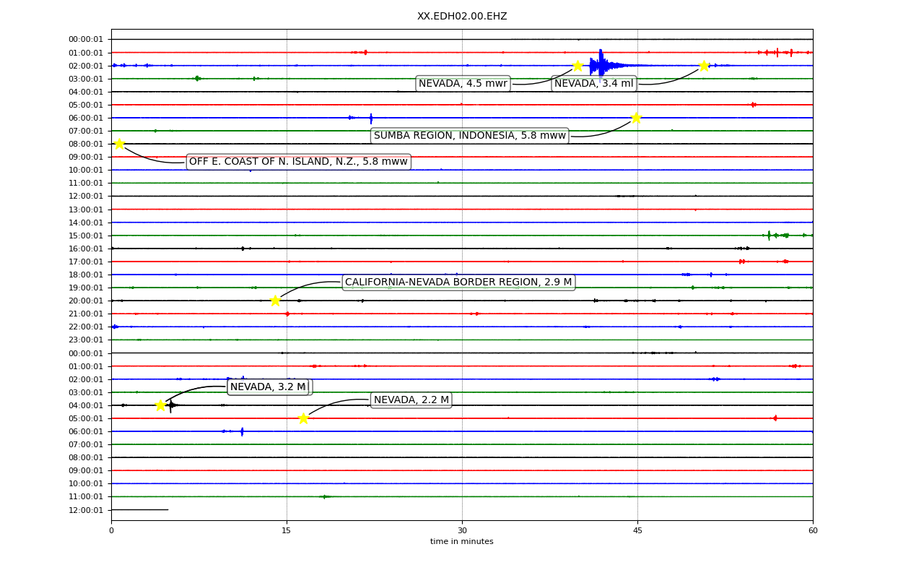
Task: Click the yellow star for Sumba Region Indonesia event
Action: (x=636, y=118)
